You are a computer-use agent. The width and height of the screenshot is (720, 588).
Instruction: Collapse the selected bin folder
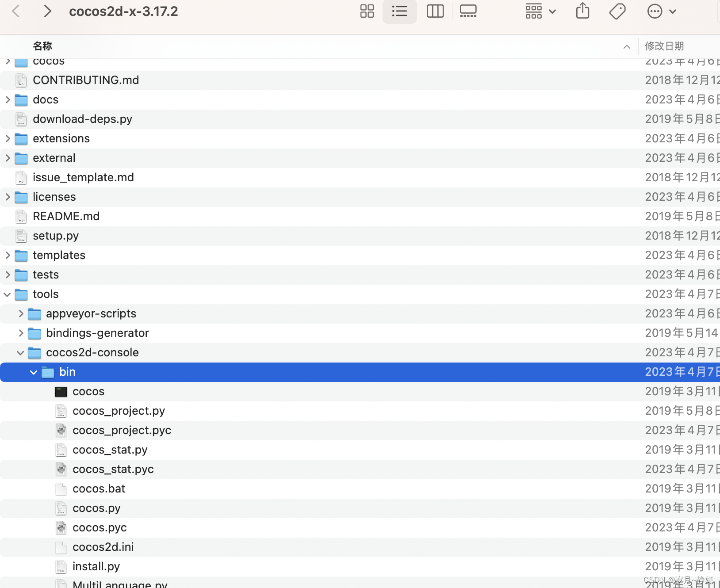pyautogui.click(x=34, y=372)
